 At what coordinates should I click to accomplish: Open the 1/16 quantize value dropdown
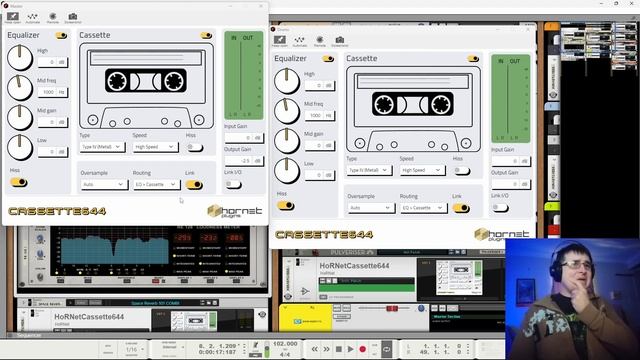click(x=135, y=350)
